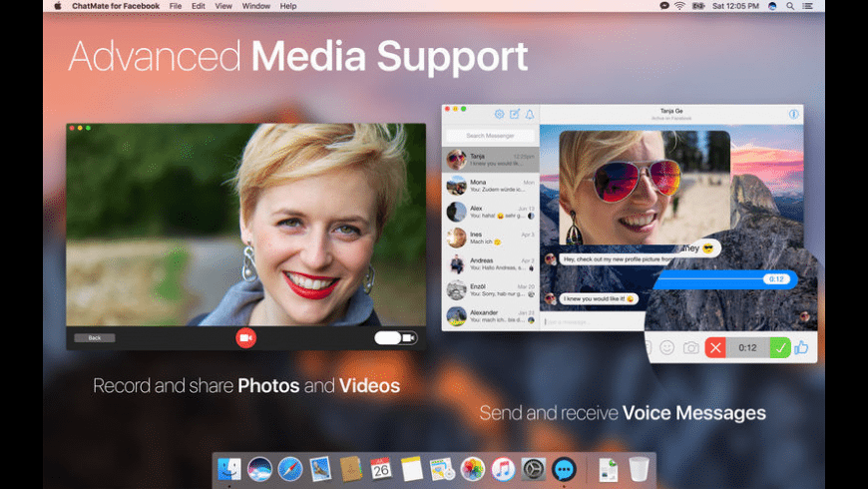The height and width of the screenshot is (489, 868).
Task: Open the Help menu
Action: coord(288,6)
